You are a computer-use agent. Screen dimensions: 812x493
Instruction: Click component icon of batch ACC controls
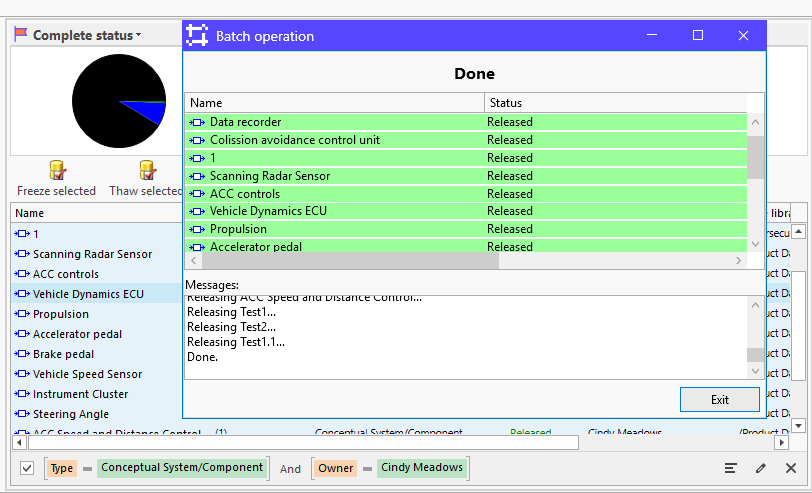[x=197, y=194]
